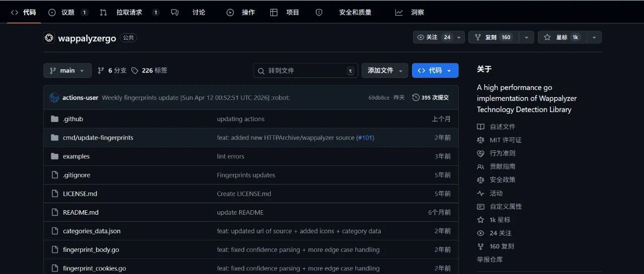Click the examples folder icon
This screenshot has height=274, width=644.
tap(55, 156)
